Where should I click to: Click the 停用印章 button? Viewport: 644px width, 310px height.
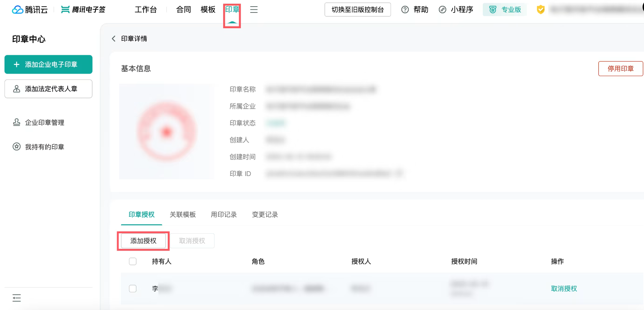(x=620, y=69)
